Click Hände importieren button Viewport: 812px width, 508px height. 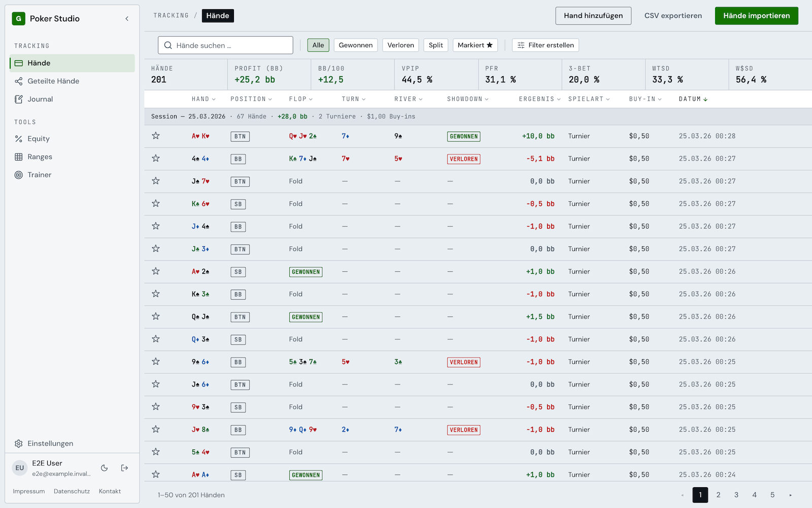(x=756, y=16)
